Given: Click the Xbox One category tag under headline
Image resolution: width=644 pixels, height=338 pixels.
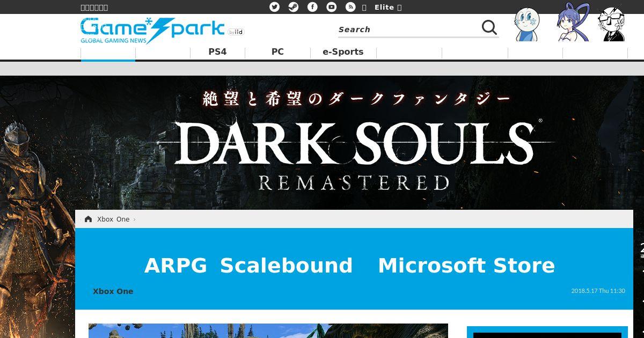Looking at the screenshot, I should pos(113,291).
